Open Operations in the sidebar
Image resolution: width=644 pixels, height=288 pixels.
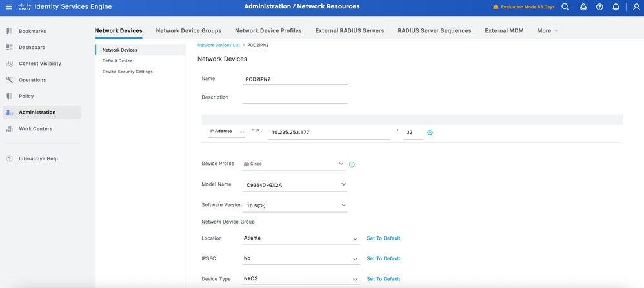click(x=32, y=80)
